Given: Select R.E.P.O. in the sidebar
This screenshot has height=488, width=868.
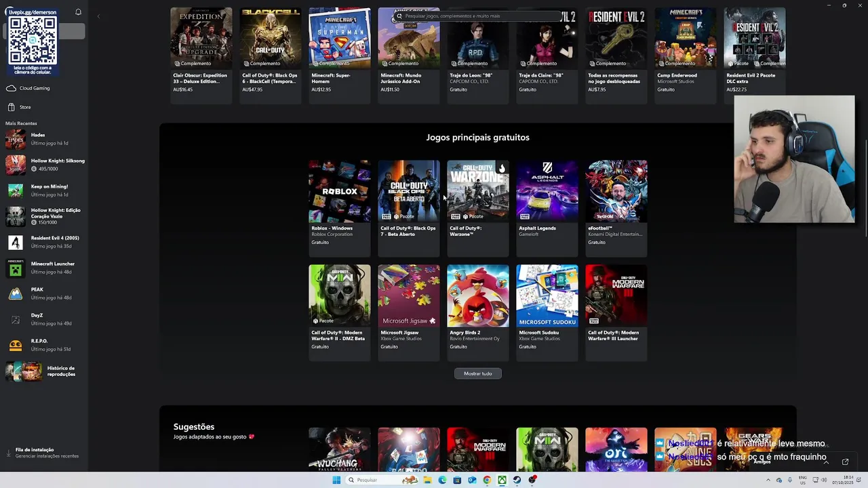Looking at the screenshot, I should [45, 345].
